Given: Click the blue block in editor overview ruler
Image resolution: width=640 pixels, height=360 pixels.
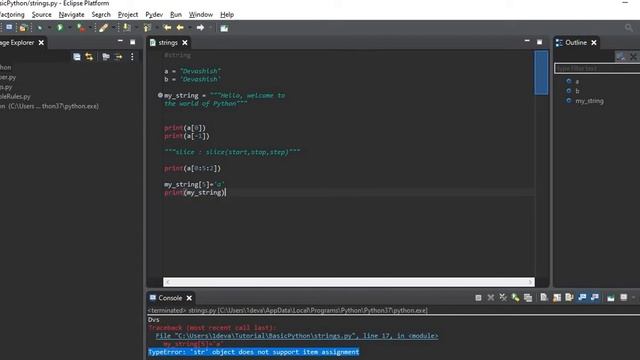Looking at the screenshot, I should point(541,73).
